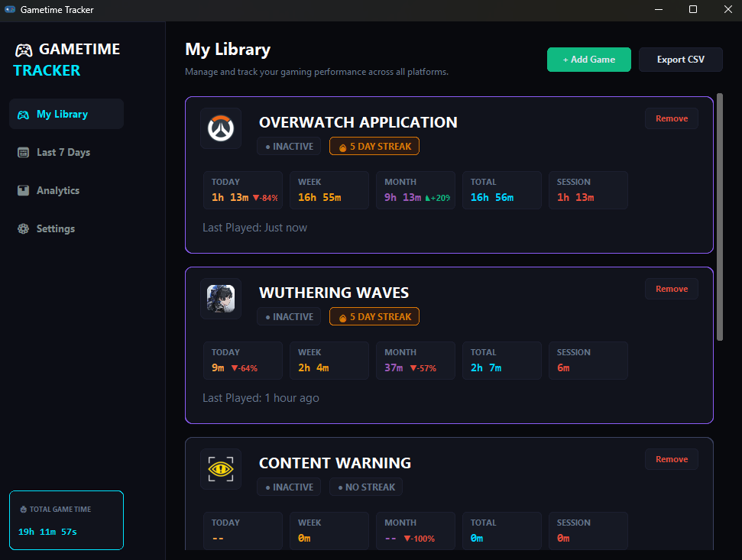Click the 19h 11m 57s total time

pos(47,532)
